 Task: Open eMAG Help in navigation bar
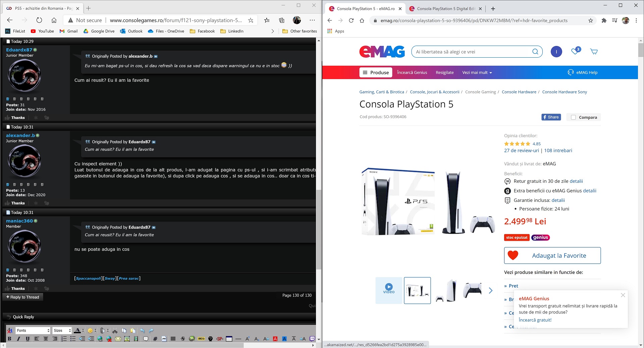coord(583,72)
